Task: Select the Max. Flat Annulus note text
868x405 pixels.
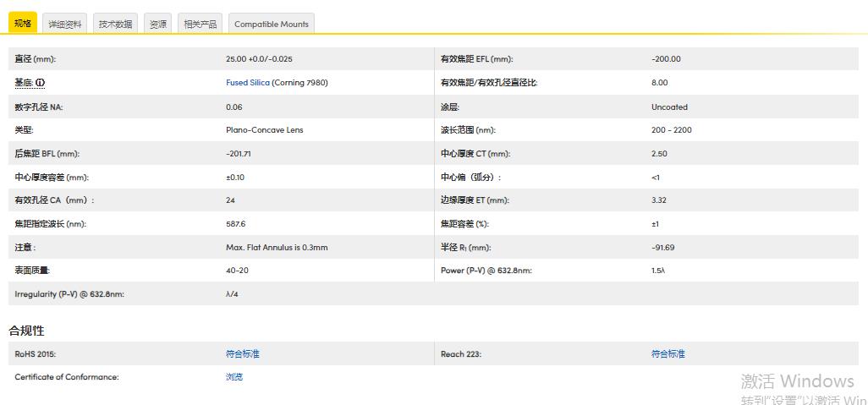Action: tap(277, 248)
